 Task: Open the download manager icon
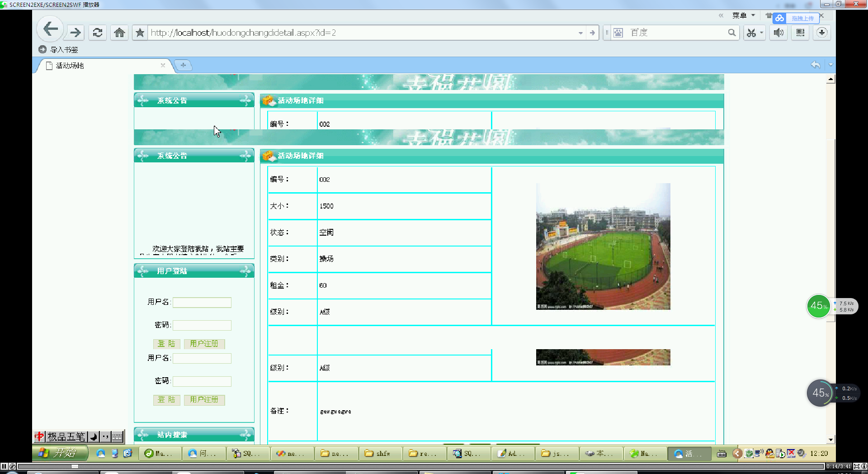coord(822,33)
